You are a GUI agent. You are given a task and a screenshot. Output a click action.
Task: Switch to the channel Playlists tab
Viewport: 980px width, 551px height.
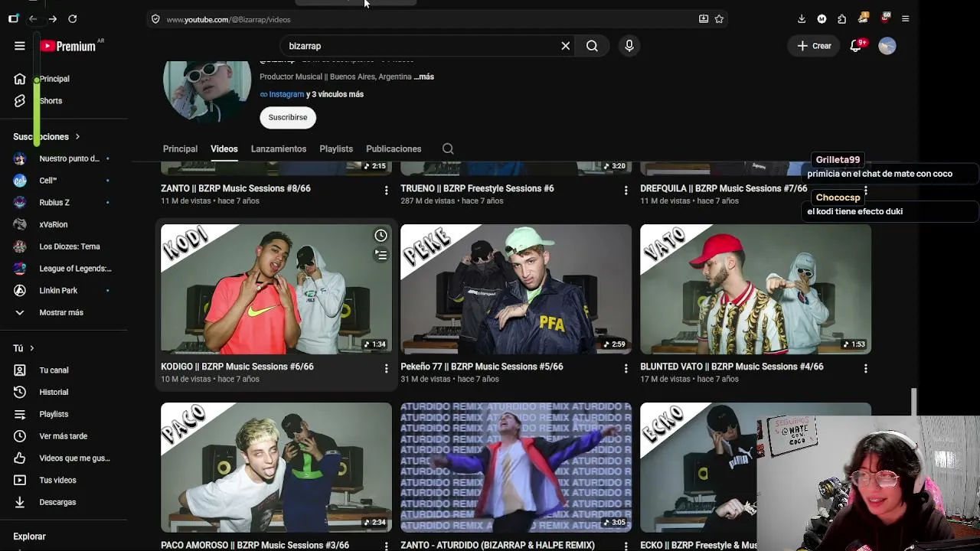336,149
